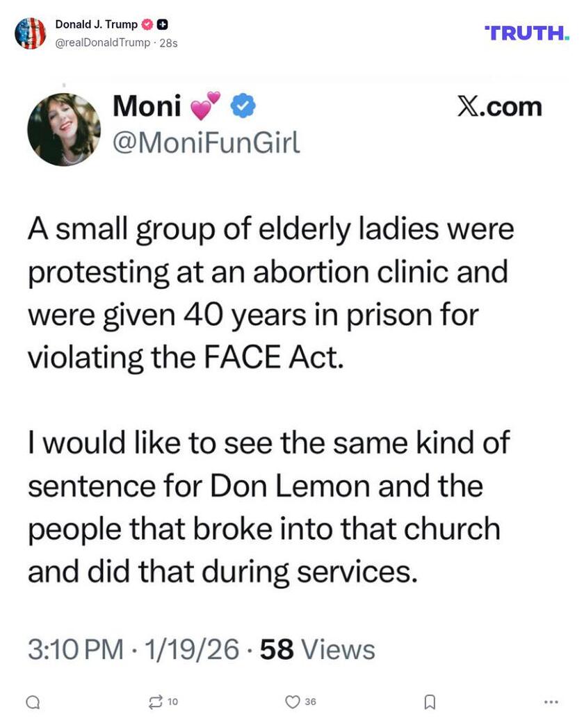This screenshot has height=728, width=584.
Task: Open the @MoniFunGirl handle
Action: (206, 142)
